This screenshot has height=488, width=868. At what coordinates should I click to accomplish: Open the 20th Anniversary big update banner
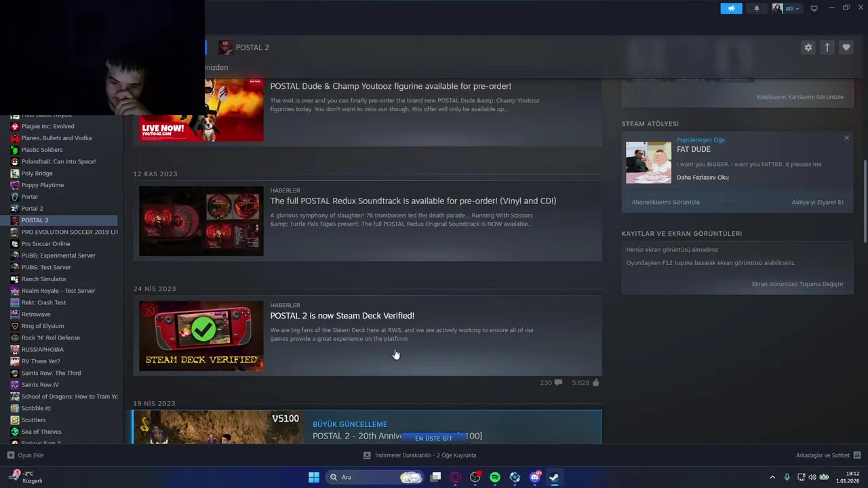[x=367, y=427]
